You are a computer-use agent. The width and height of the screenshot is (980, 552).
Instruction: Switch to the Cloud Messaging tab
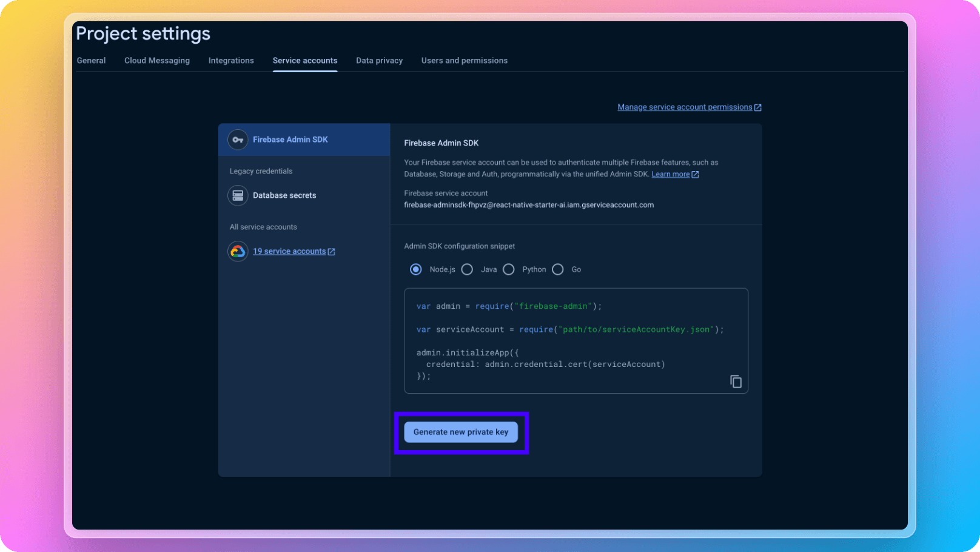pyautogui.click(x=157, y=61)
